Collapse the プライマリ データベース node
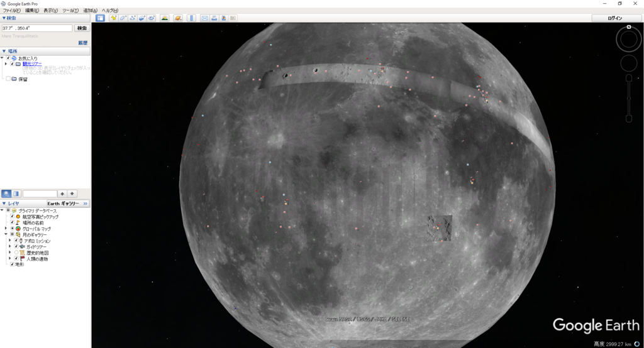The image size is (644, 348). [2, 210]
